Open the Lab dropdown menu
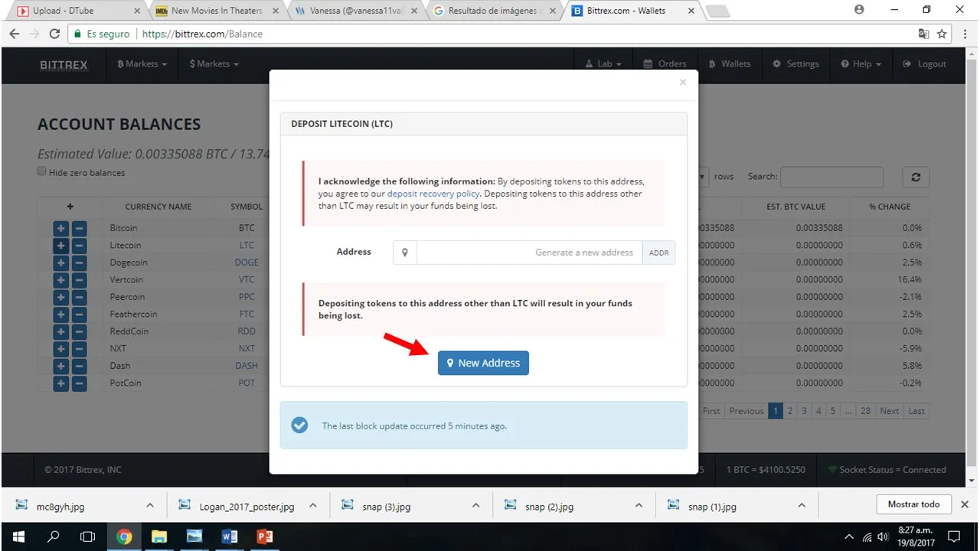 [x=603, y=64]
